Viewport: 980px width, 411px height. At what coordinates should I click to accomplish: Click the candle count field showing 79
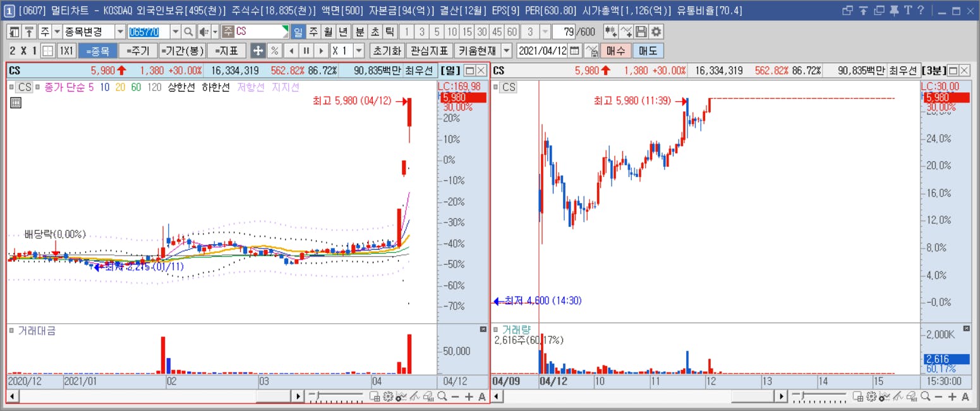click(564, 32)
